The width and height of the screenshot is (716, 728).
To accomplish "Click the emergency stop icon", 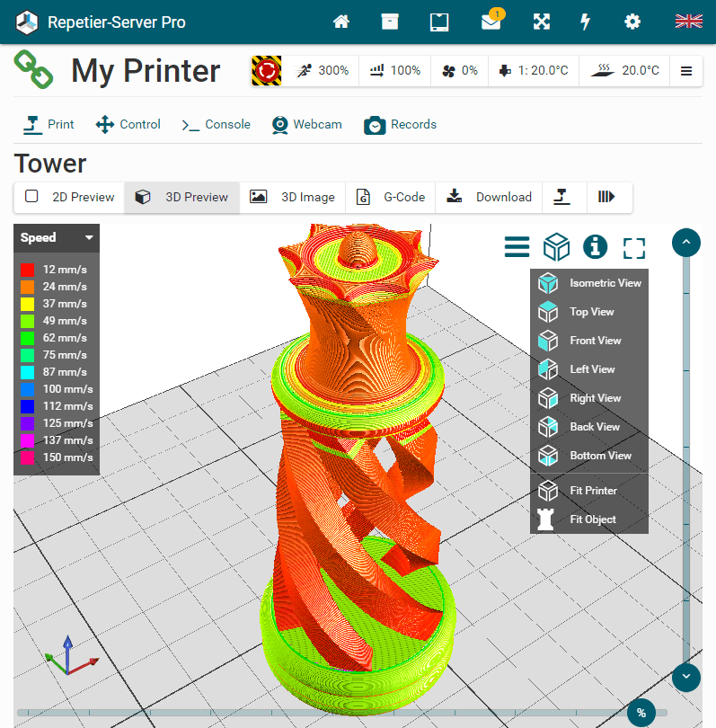I will tap(266, 70).
